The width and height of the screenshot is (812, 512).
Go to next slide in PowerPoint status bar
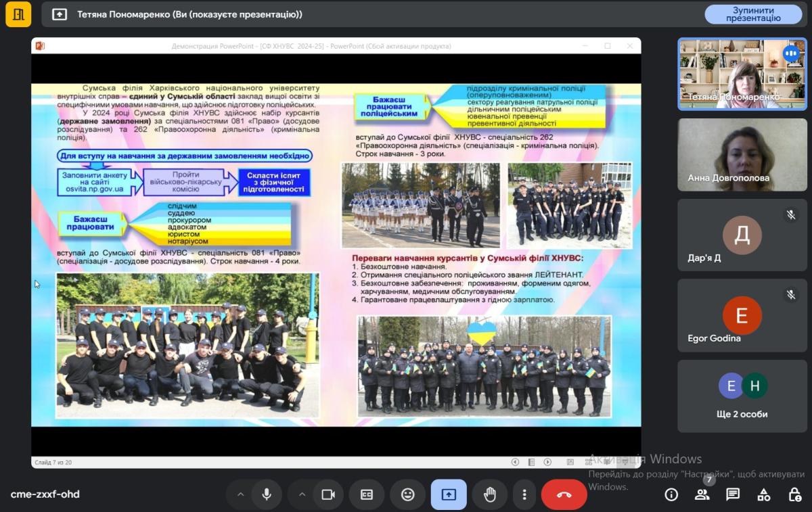pyautogui.click(x=547, y=462)
